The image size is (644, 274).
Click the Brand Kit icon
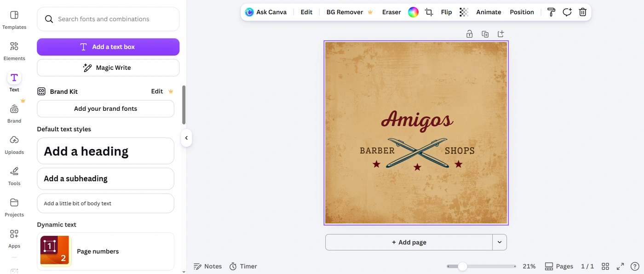tap(41, 91)
